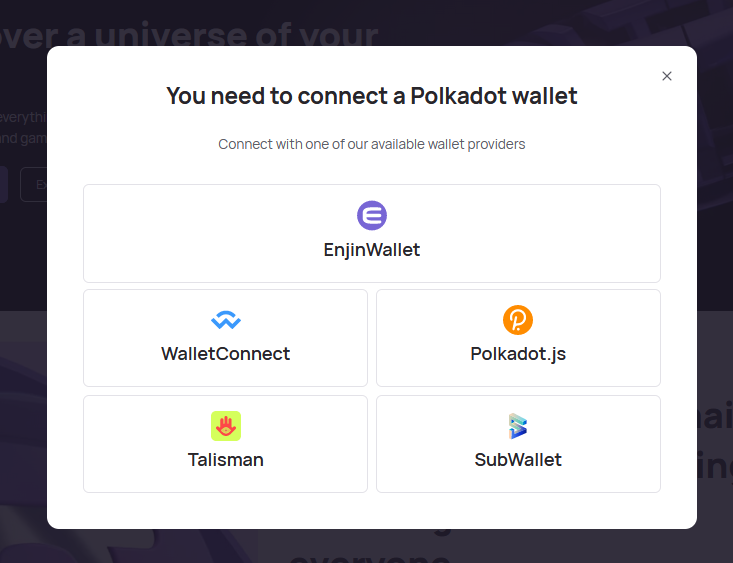The height and width of the screenshot is (563, 733).
Task: Select the WalletConnect text label
Action: click(x=226, y=354)
